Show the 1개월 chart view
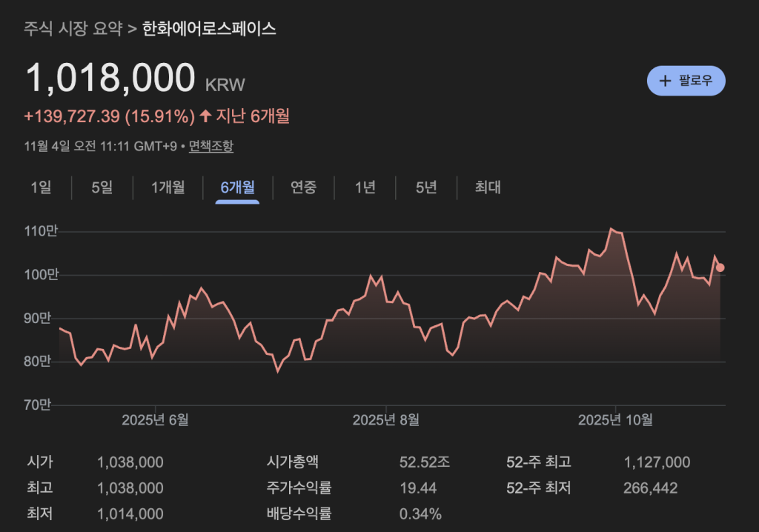This screenshot has height=532, width=759. [168, 187]
